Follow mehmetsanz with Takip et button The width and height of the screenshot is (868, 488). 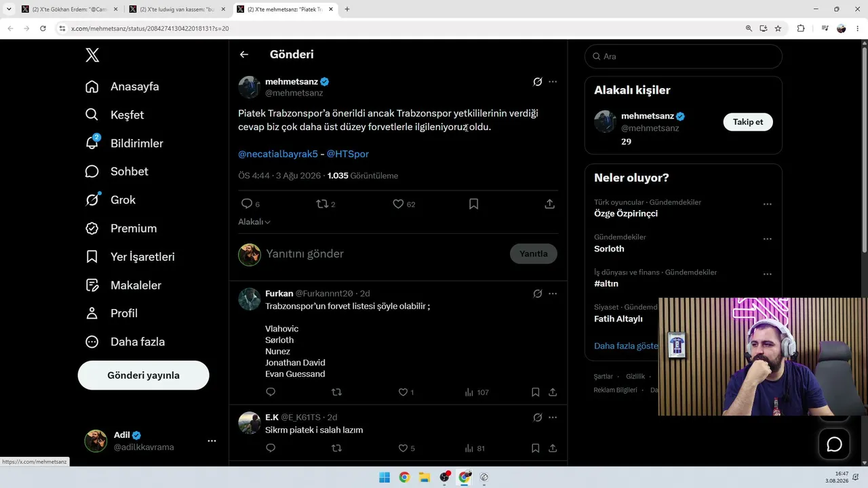748,122
